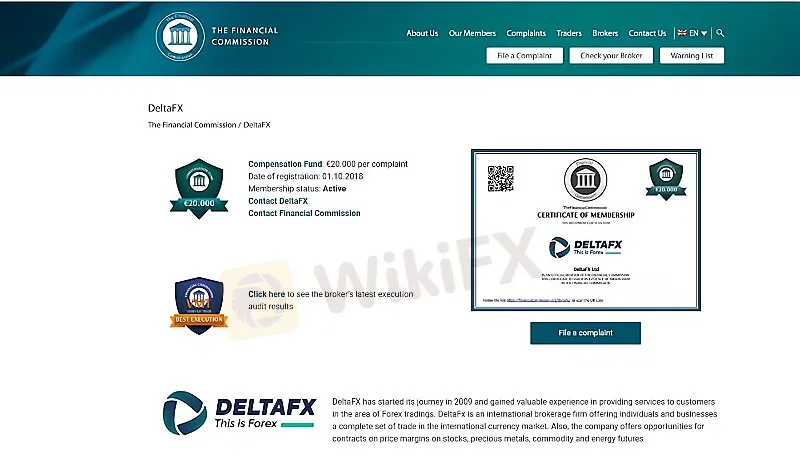Open the Our Members menu
Viewport: 800px width, 457px height.
(x=472, y=33)
